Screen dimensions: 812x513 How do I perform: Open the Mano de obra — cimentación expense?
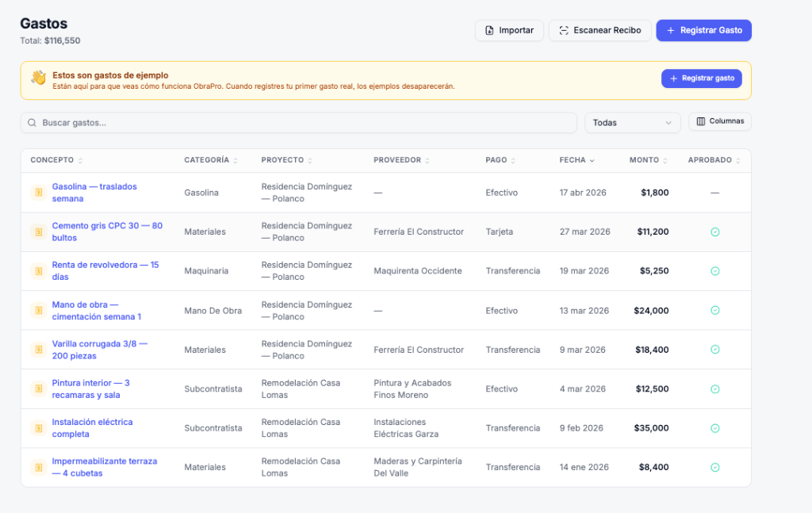96,311
